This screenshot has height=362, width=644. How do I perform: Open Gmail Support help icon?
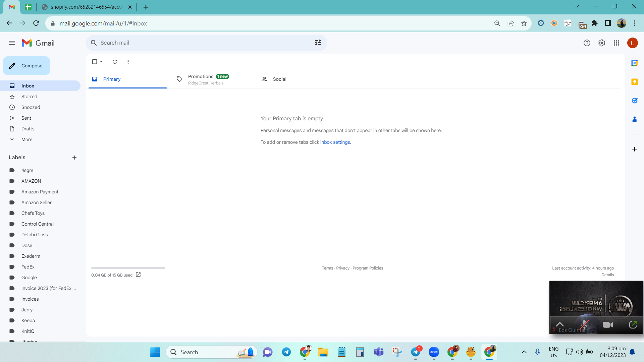587,43
